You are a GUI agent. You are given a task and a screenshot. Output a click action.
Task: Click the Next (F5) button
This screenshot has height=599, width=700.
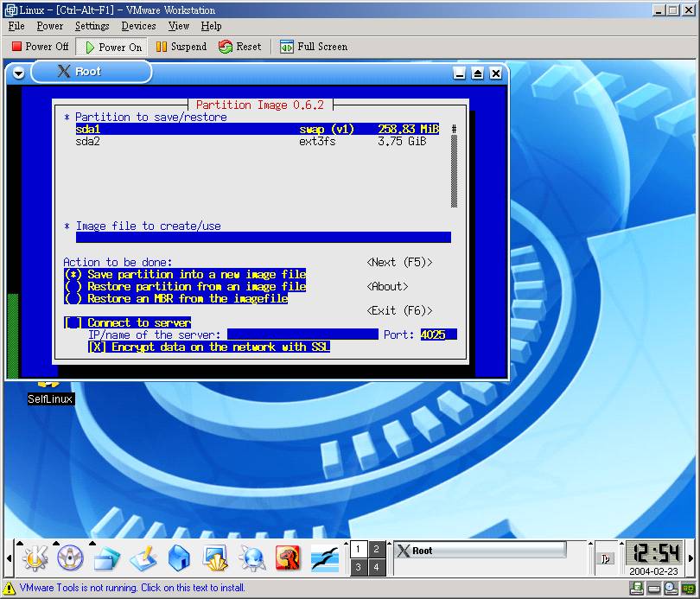coord(399,262)
